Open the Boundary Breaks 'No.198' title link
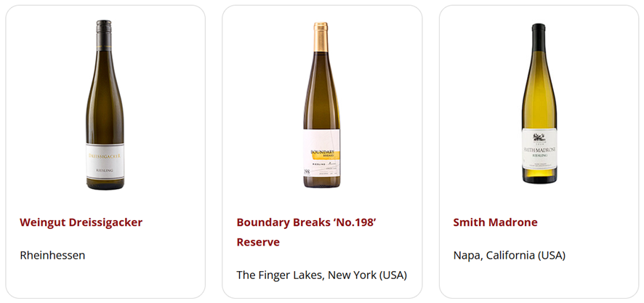644x303 pixels. (x=306, y=222)
